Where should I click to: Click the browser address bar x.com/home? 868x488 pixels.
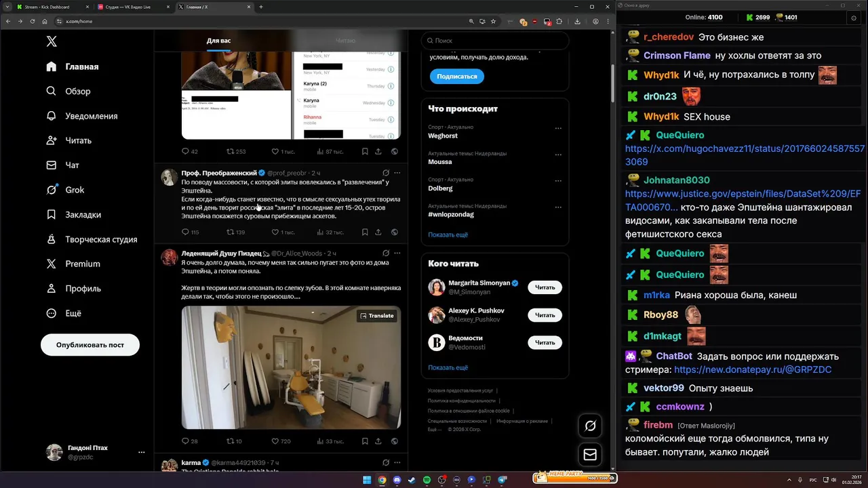click(x=261, y=21)
